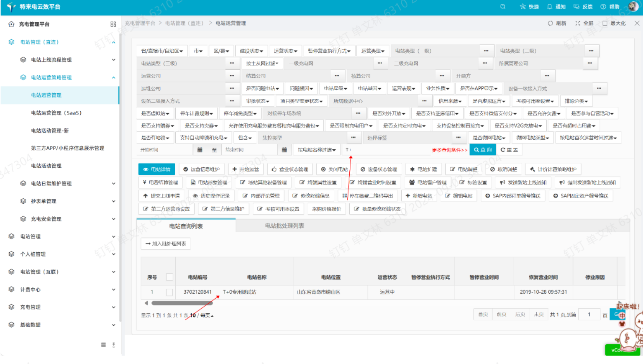The width and height of the screenshot is (643, 364).
Task: Enter fullscreen with the 全屏 icon
Action: click(578, 23)
